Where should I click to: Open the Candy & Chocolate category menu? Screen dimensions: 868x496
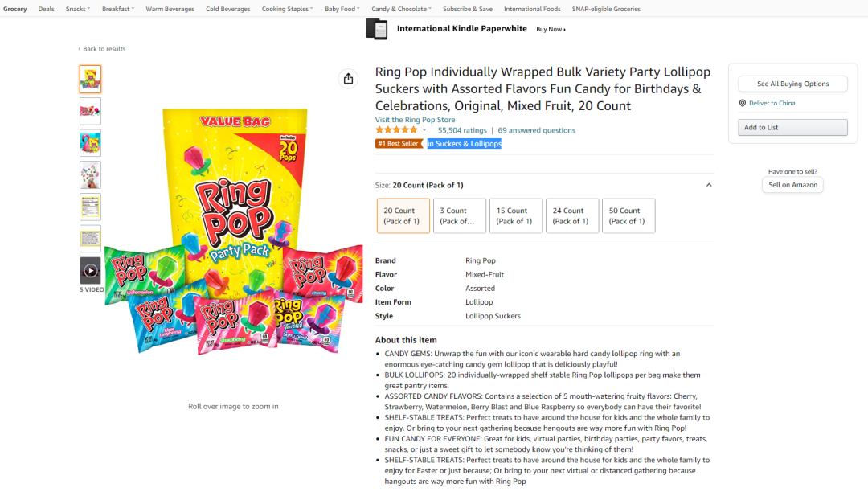pyautogui.click(x=401, y=9)
